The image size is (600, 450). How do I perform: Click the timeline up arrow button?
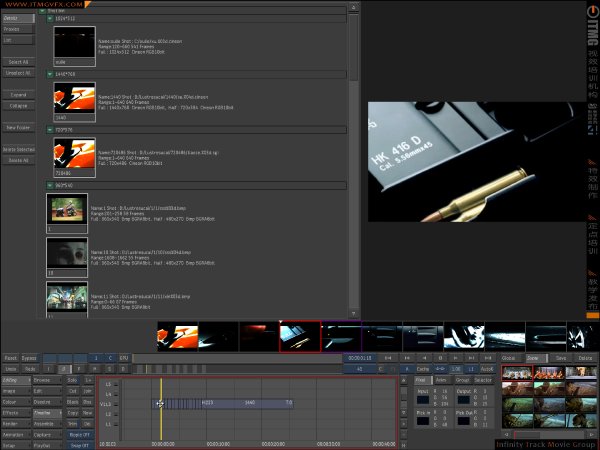pyautogui.click(x=404, y=380)
